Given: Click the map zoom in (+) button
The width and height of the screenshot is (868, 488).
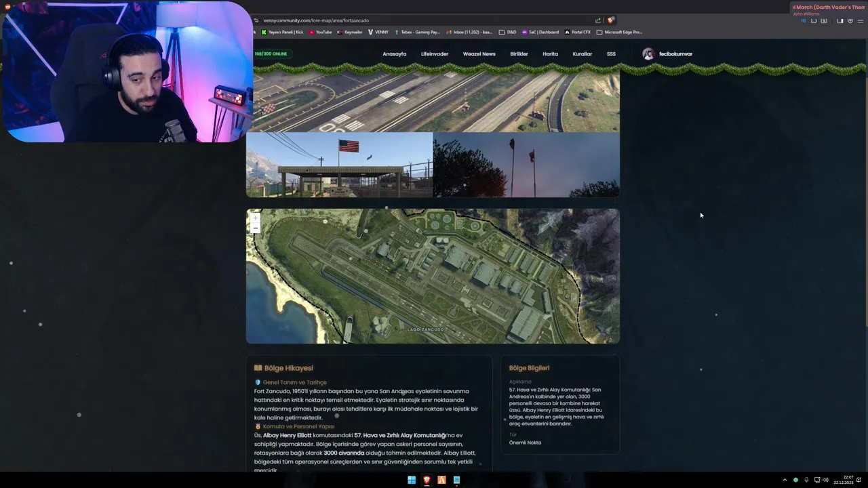Looking at the screenshot, I should tap(255, 218).
